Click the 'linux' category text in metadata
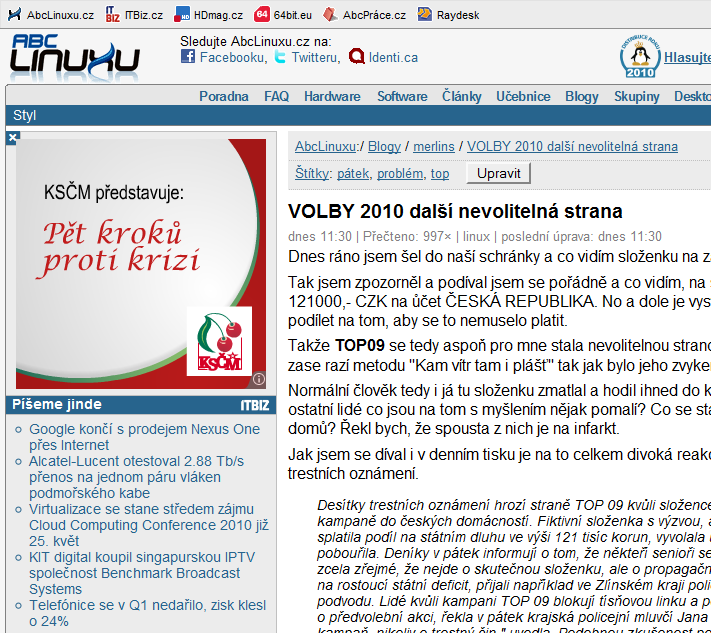Viewport: 711px width, 633px height. 476,236
